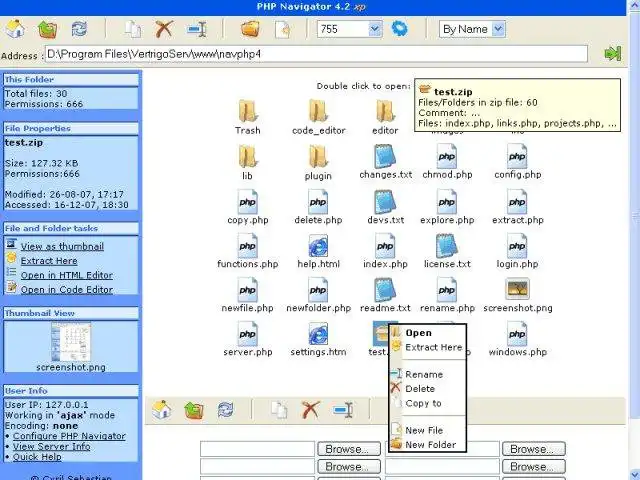Click the Copy icon in top toolbar
The width and height of the screenshot is (640, 480).
point(133,29)
